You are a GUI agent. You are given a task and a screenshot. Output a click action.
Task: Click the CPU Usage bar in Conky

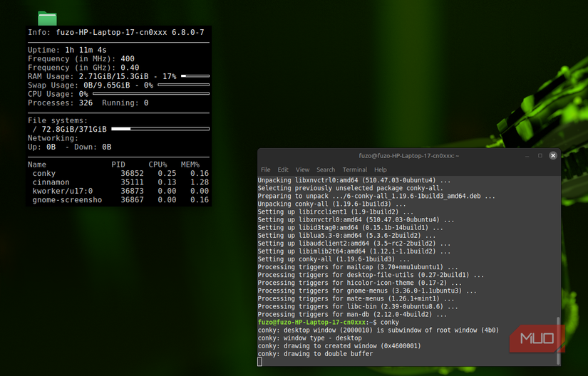151,93
